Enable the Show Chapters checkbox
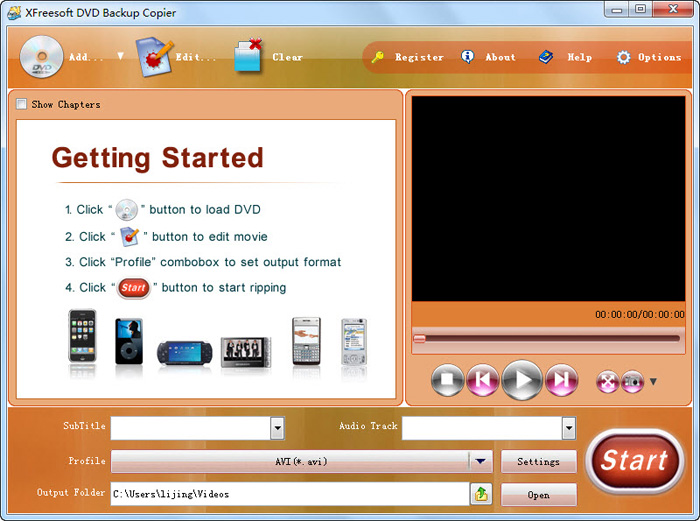The width and height of the screenshot is (700, 521). (x=21, y=104)
